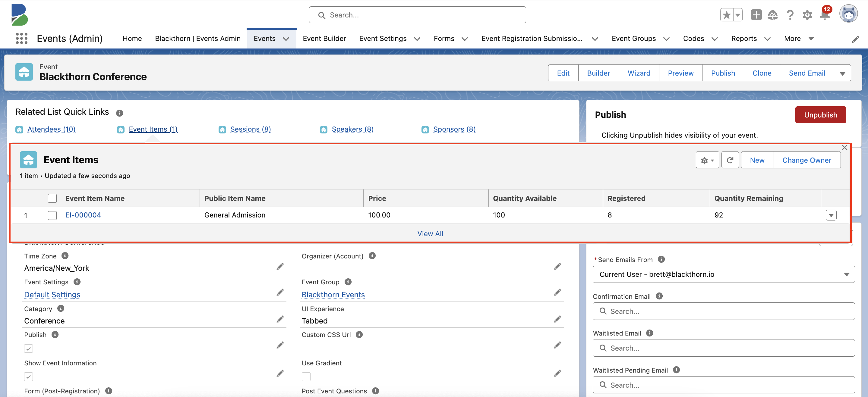
Task: Open the EI-000004 row actions dropdown
Action: pyautogui.click(x=831, y=215)
